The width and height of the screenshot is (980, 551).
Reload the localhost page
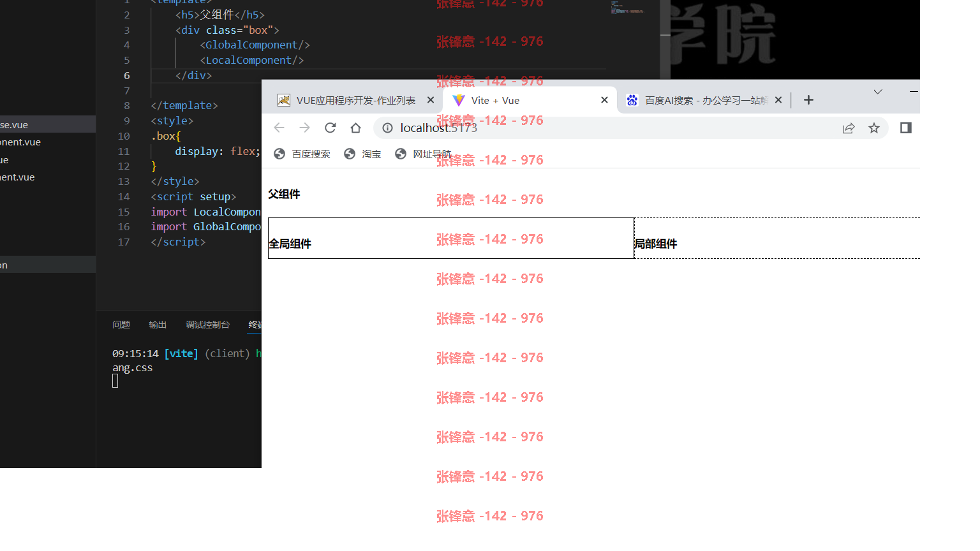point(330,128)
